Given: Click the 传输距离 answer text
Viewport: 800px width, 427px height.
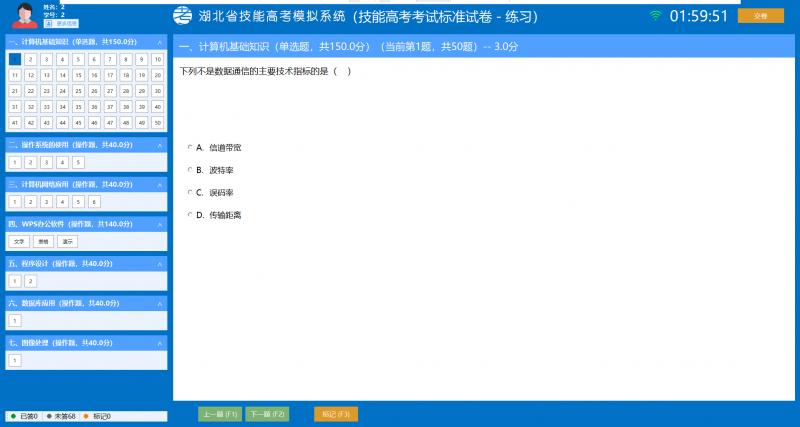Looking at the screenshot, I should 225,215.
